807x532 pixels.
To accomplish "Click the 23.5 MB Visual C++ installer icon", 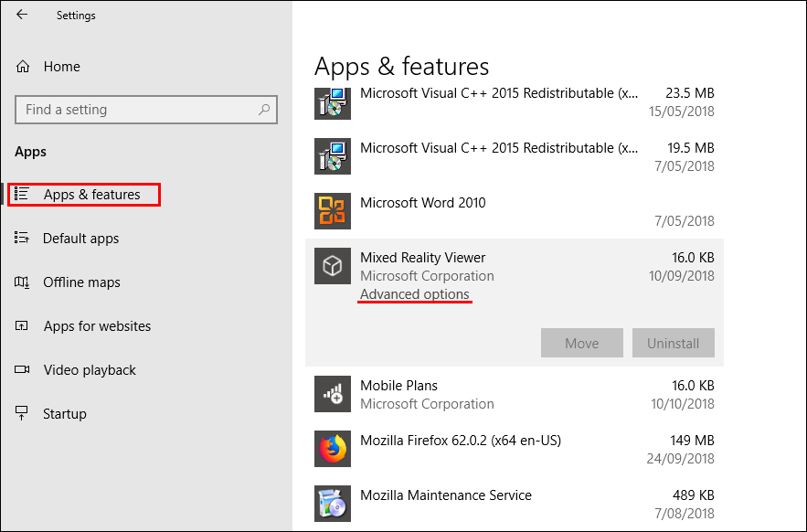I will 333,103.
